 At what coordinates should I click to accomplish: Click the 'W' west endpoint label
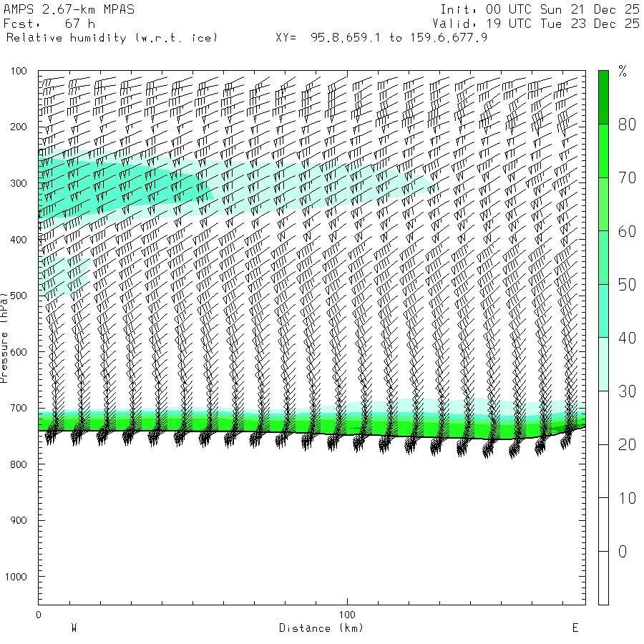[x=74, y=628]
